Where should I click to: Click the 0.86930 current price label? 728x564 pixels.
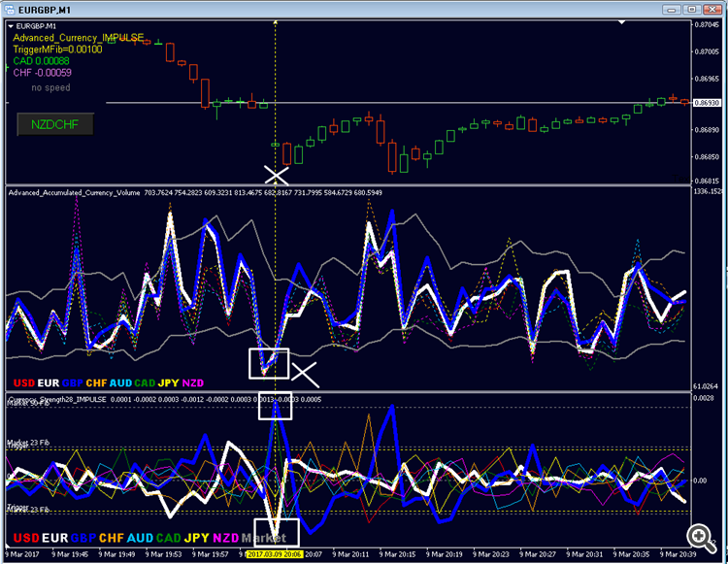coord(707,103)
